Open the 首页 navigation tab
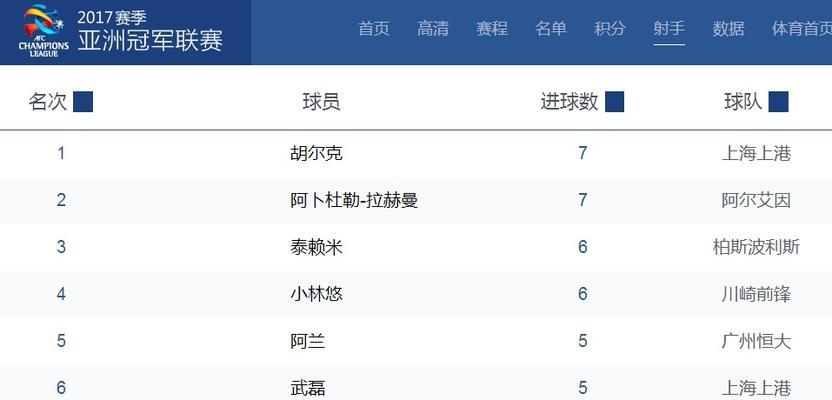The width and height of the screenshot is (832, 400). [374, 28]
